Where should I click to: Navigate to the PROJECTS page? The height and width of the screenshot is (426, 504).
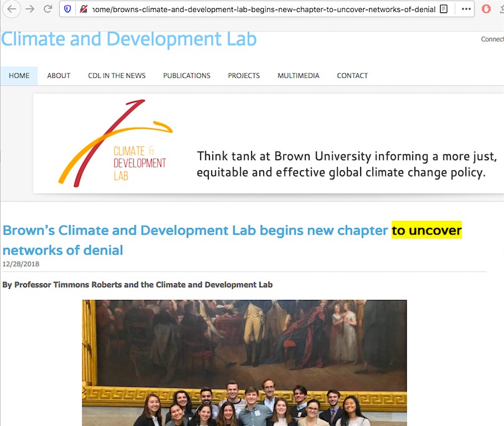[244, 76]
